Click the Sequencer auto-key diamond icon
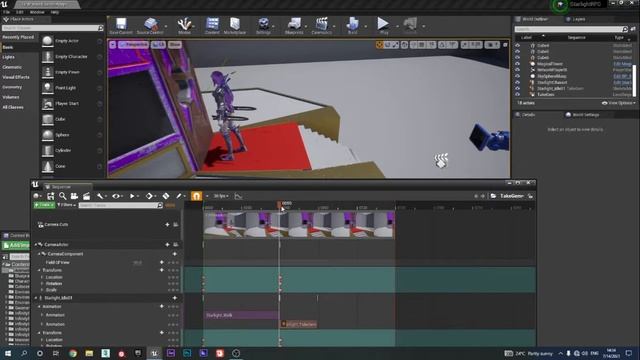 (x=166, y=196)
